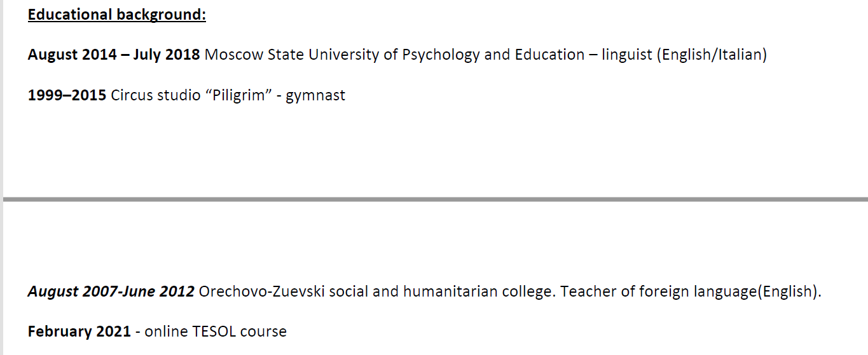The image size is (868, 355).
Task: Click the word "gymnast"
Action: 315,96
